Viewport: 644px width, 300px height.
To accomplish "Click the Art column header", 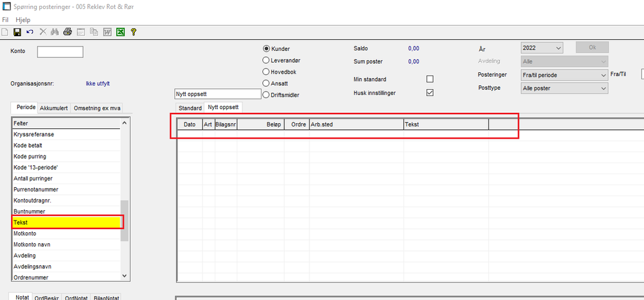I will [209, 125].
